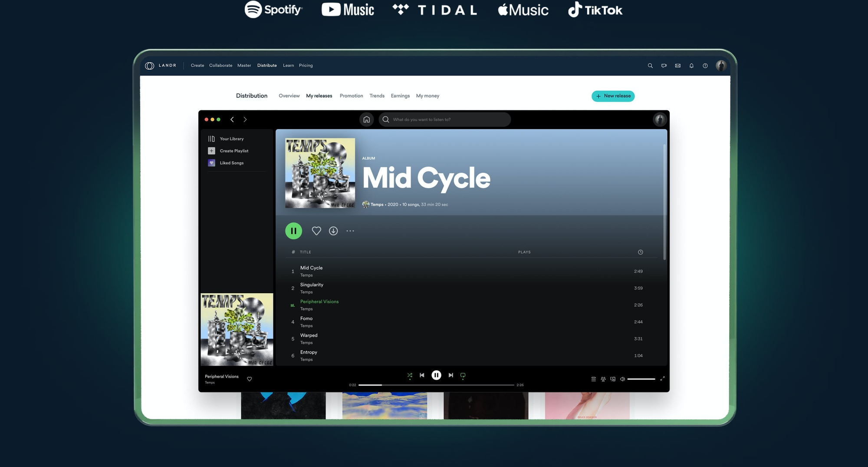Switch to the Promotion tab

352,96
